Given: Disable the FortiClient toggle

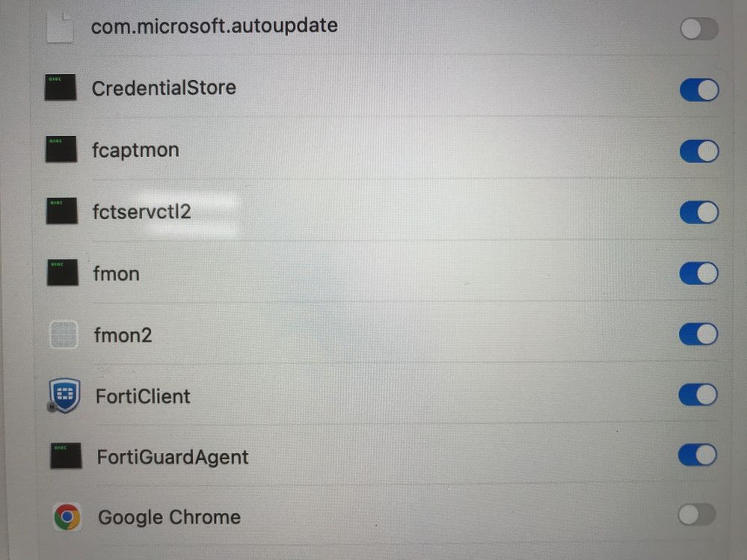Looking at the screenshot, I should 698,395.
